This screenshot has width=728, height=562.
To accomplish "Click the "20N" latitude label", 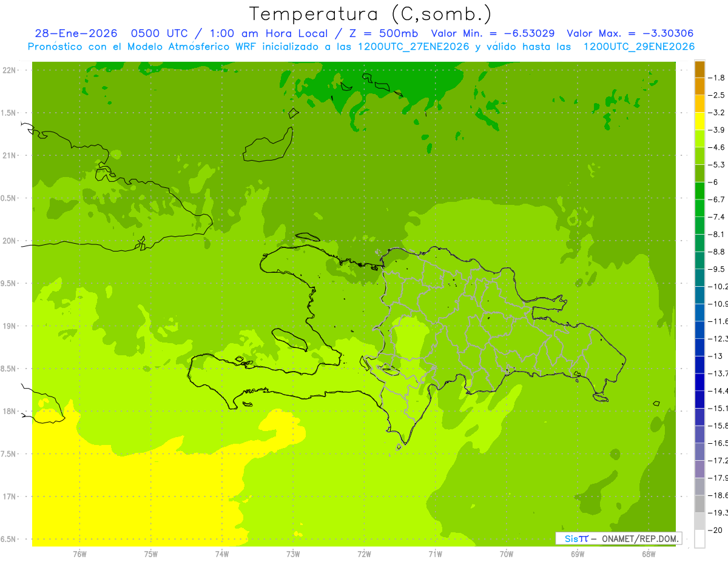I will point(10,241).
